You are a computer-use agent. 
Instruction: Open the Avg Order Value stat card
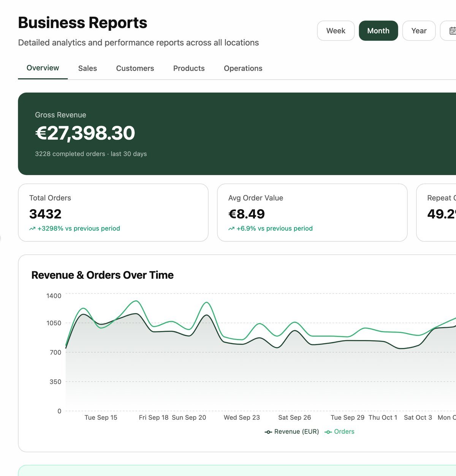(312, 213)
